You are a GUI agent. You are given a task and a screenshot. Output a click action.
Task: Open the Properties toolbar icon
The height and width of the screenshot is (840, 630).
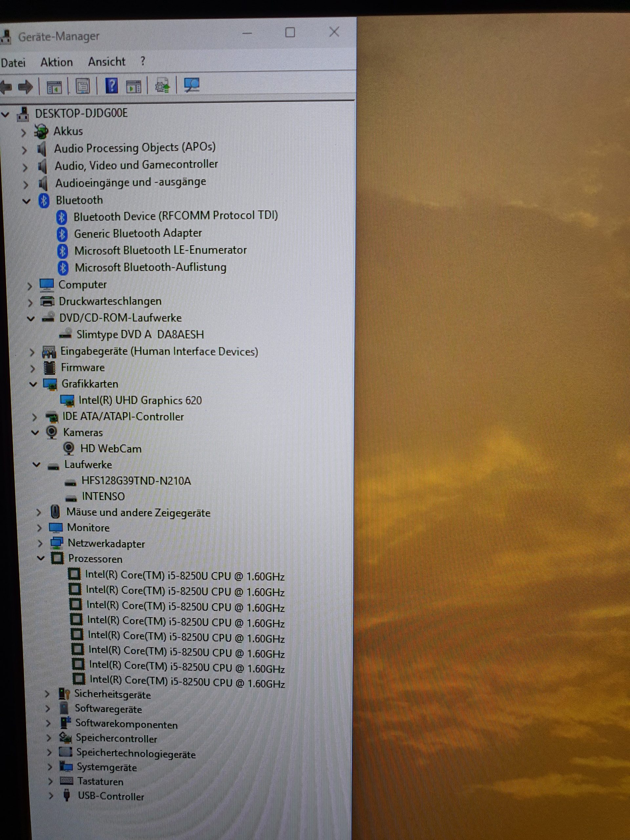(x=82, y=87)
